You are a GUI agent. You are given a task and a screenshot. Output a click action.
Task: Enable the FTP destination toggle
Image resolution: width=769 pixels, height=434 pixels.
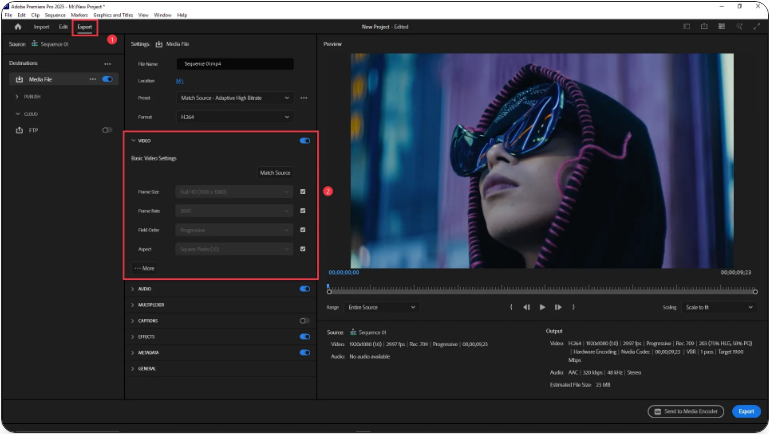107,130
